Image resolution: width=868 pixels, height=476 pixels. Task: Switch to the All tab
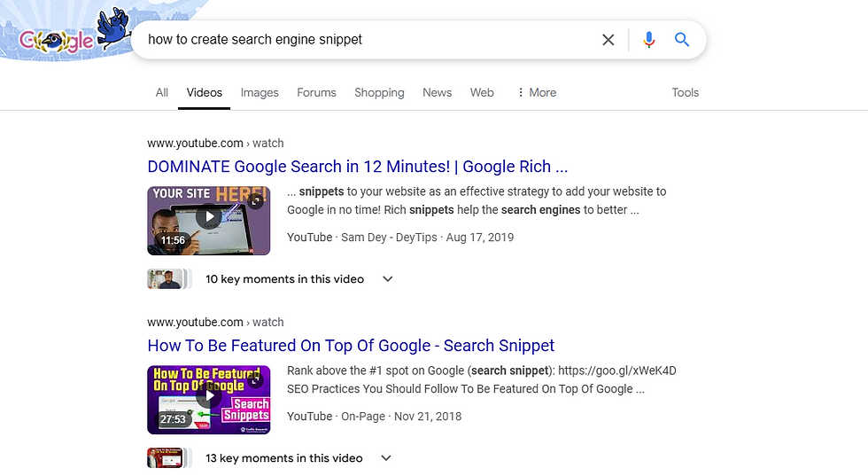click(x=161, y=92)
